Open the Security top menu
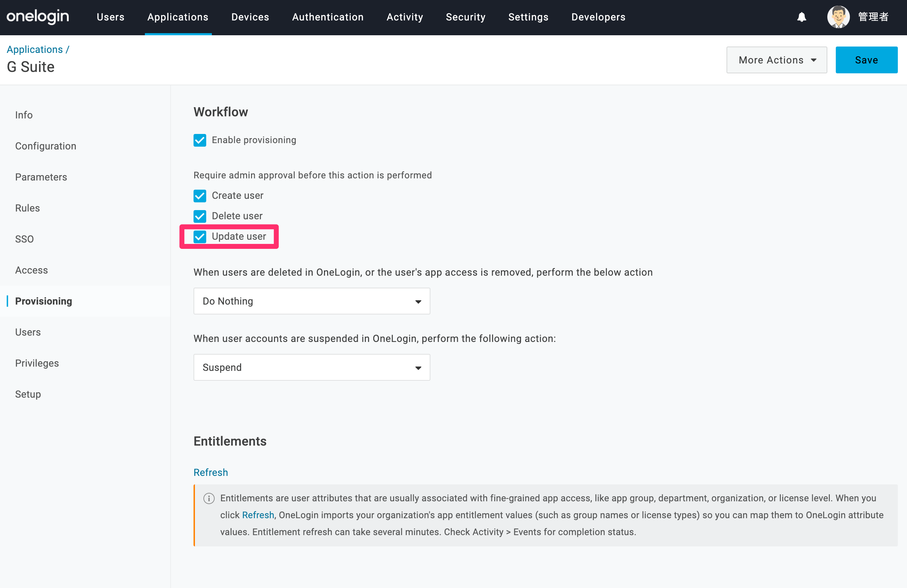Image resolution: width=907 pixels, height=588 pixels. coord(466,17)
